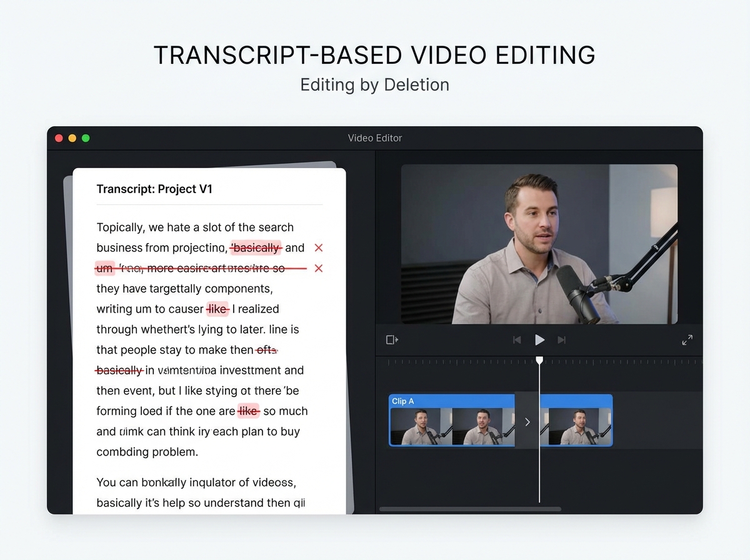Select the 'Transcript: Project V1' header

click(155, 189)
